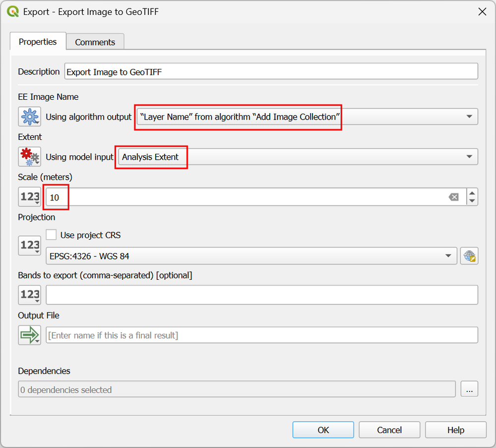The width and height of the screenshot is (496, 448).
Task: Click the EE Image Name algorithm output source button
Action: tap(29, 117)
